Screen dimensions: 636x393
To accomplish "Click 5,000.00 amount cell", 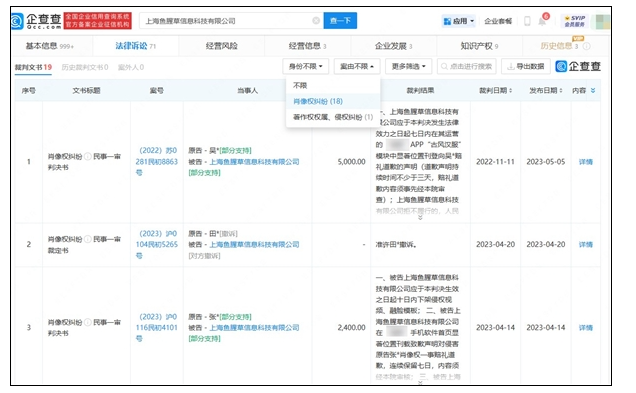I will [x=351, y=162].
